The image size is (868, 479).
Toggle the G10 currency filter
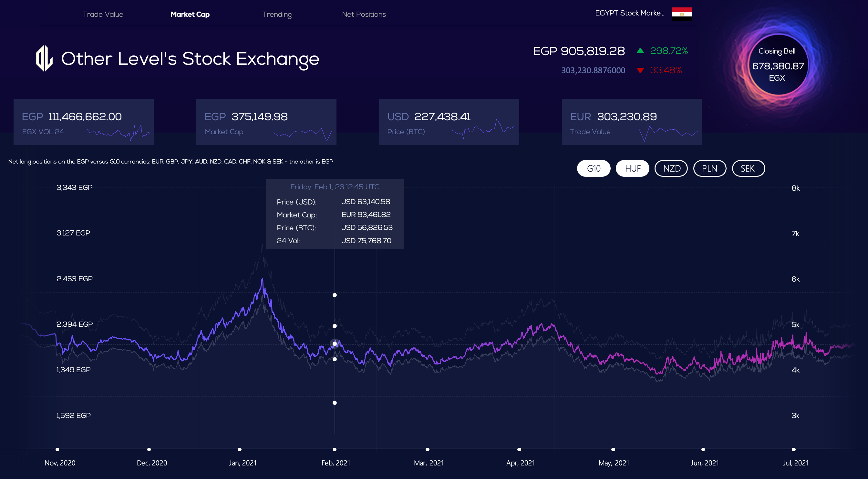[594, 168]
